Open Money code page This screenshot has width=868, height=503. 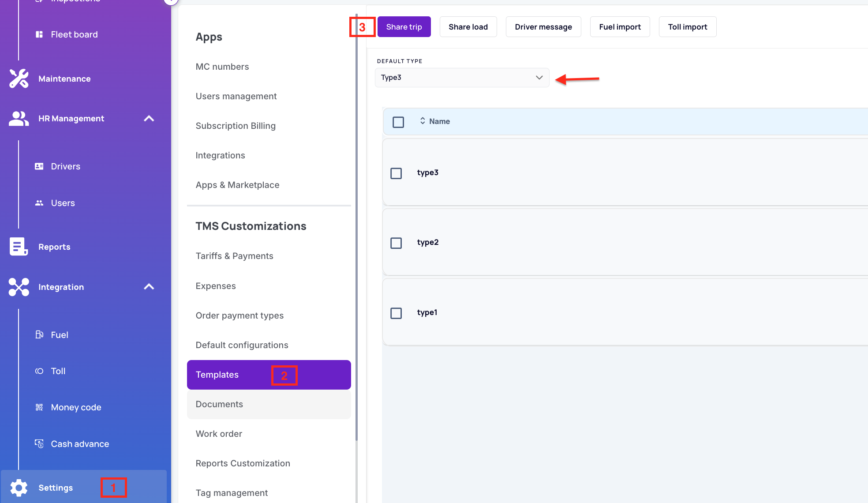point(76,407)
